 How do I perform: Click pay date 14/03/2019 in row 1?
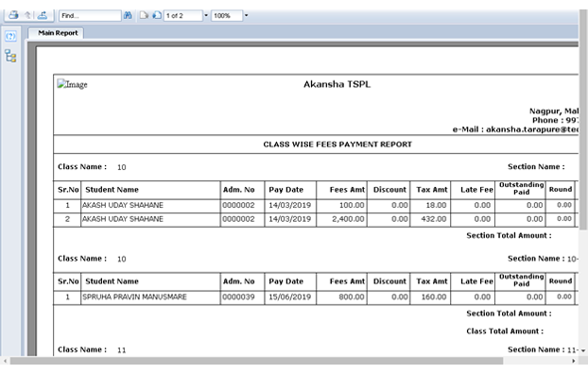[x=290, y=205]
